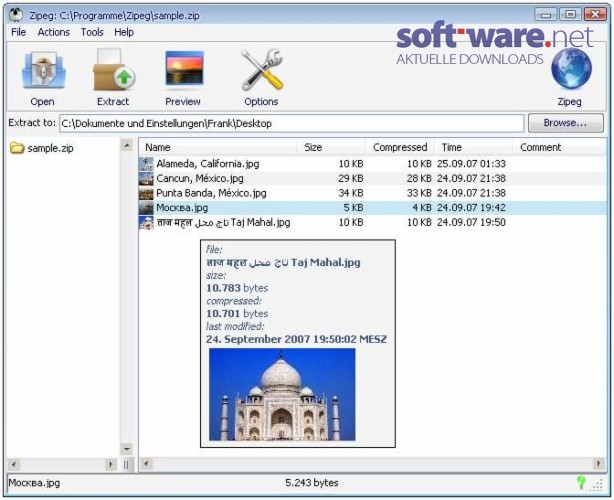Click the Taj Mahal.jpg row thumbnail icon
Image resolution: width=614 pixels, height=500 pixels.
coord(146,222)
